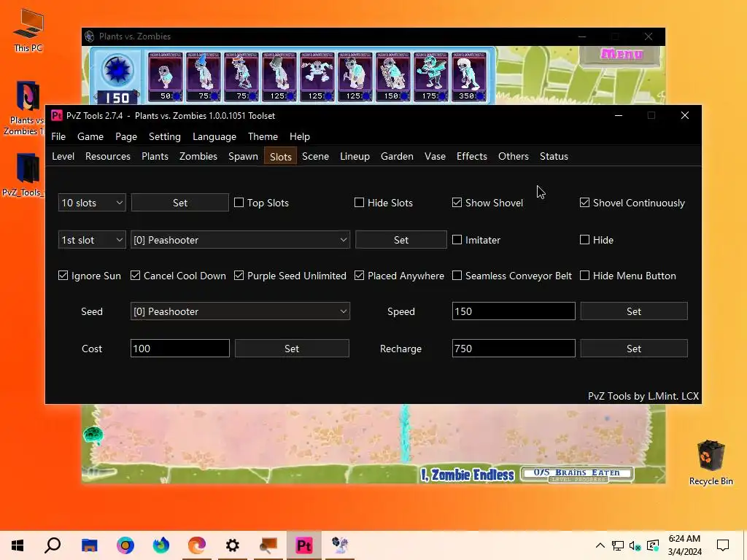Viewport: 747px width, 560px height.
Task: Enable Hide Menu Button checkbox
Action: tap(584, 275)
